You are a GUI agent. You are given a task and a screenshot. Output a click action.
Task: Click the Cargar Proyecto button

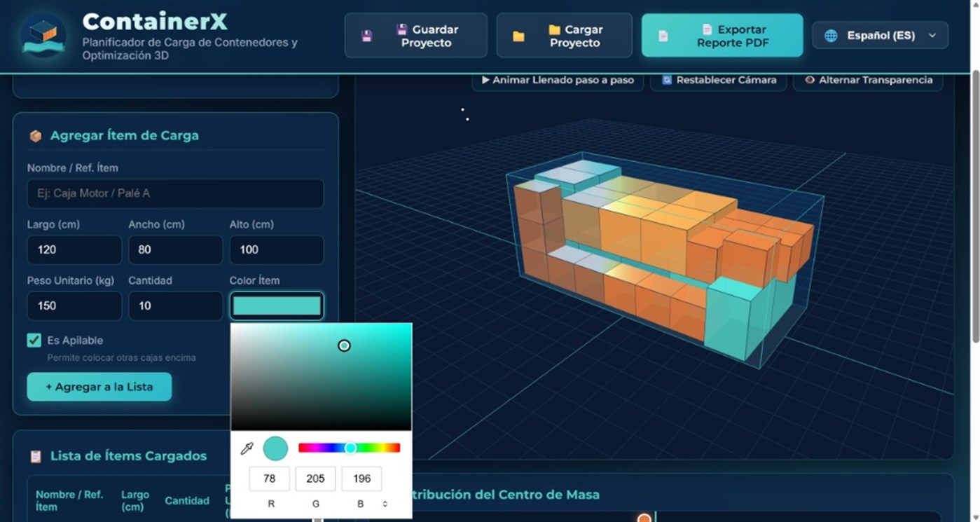point(564,36)
